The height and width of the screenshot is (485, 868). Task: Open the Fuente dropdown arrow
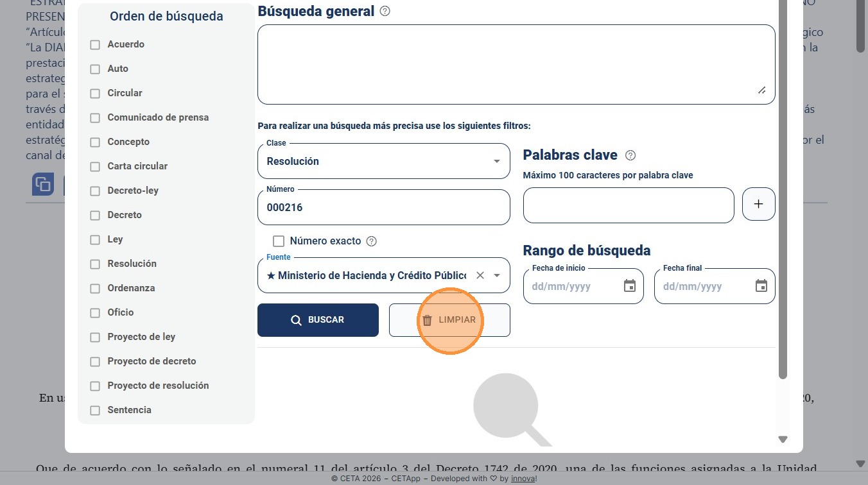[496, 275]
